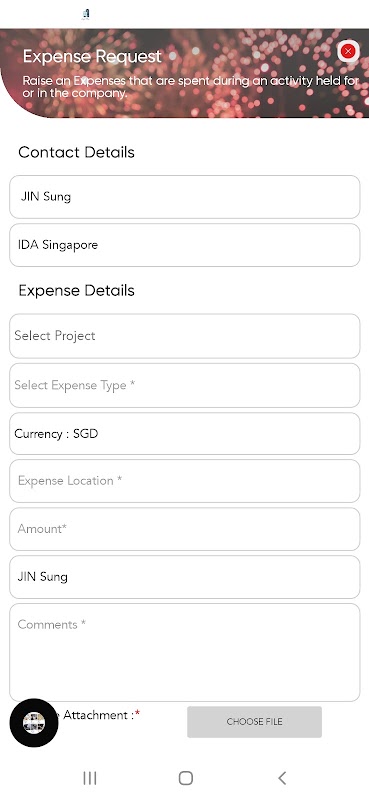Select the JIN Sung field below Amount
The image size is (369, 800).
[185, 577]
